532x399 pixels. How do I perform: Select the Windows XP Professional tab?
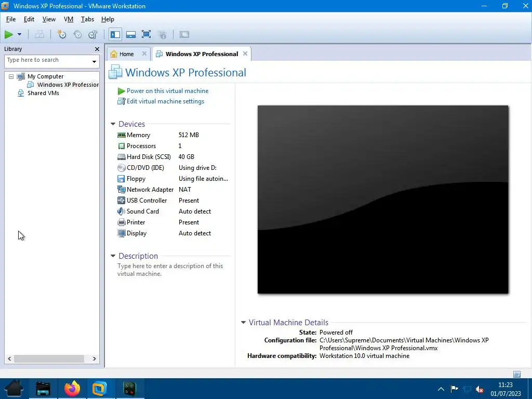coord(202,54)
